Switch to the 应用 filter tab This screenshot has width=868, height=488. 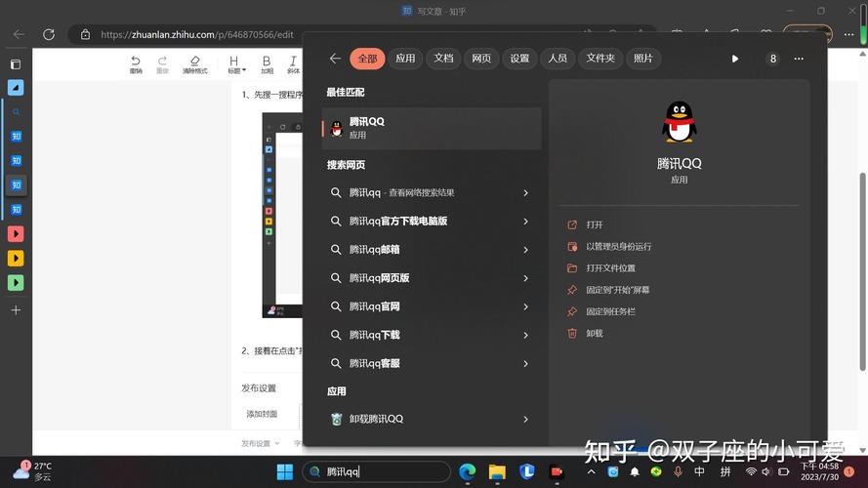click(x=405, y=59)
